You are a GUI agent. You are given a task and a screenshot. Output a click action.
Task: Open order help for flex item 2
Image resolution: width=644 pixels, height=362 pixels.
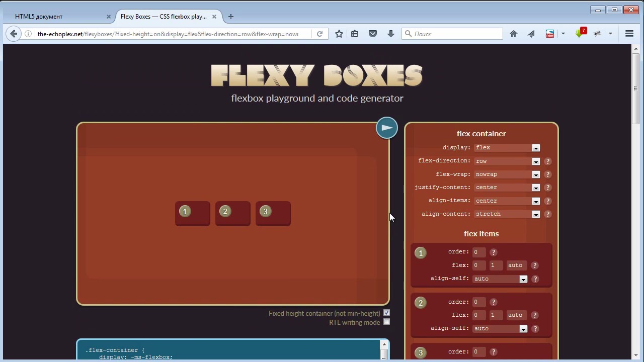click(x=494, y=302)
